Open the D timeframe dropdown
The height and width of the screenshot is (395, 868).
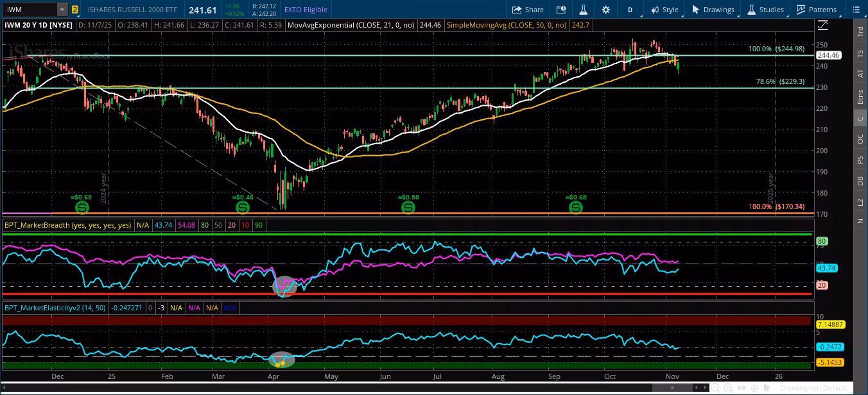tap(630, 10)
